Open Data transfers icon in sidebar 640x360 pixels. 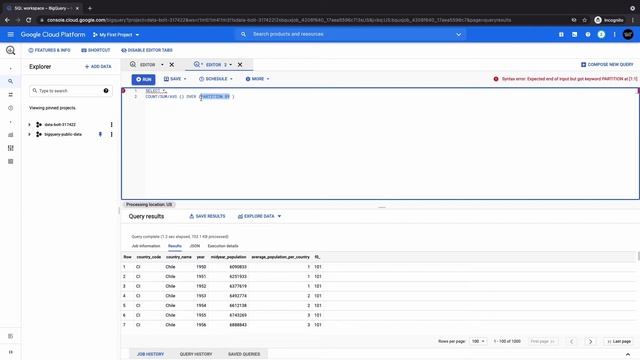click(x=11, y=95)
